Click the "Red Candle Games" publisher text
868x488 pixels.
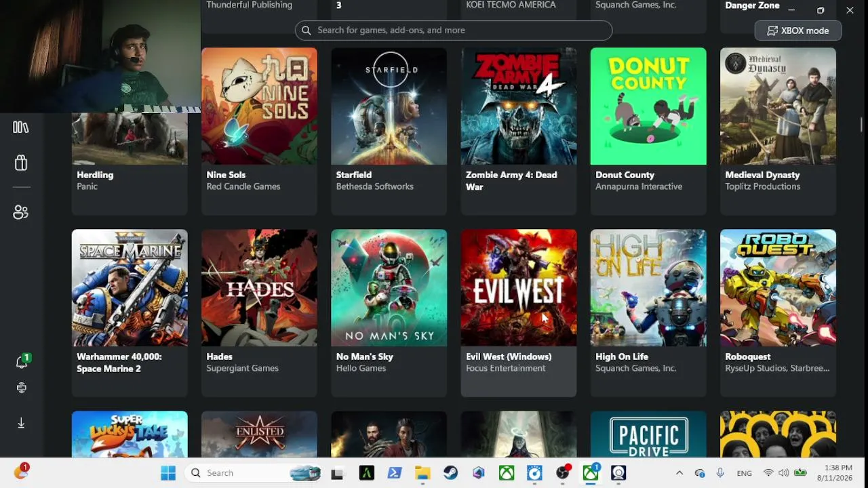pos(243,186)
